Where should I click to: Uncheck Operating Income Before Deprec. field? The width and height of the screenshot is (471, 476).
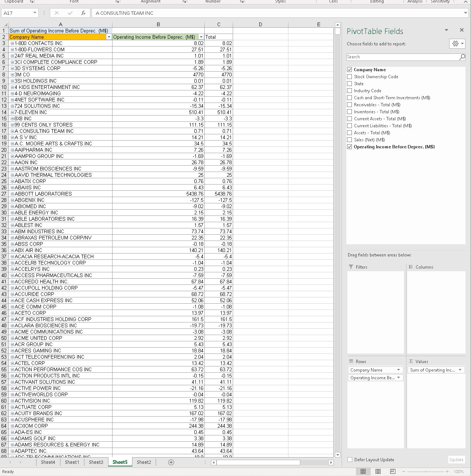(x=350, y=147)
